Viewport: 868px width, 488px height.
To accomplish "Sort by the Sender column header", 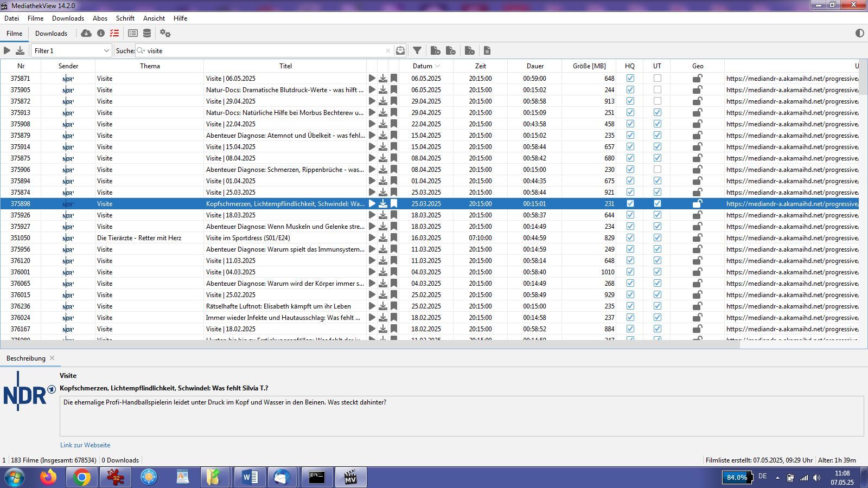I will pyautogui.click(x=68, y=66).
